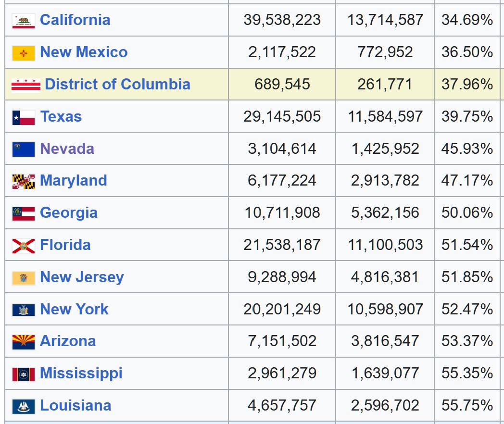Click the 689,545 cell
The height and width of the screenshot is (424, 504).
click(x=282, y=84)
